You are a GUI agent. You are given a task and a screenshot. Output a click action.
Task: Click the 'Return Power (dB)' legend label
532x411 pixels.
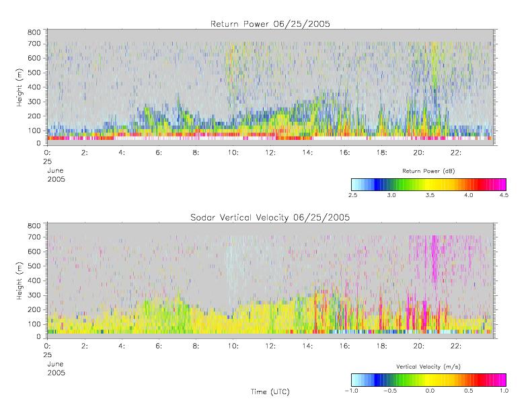coord(428,171)
